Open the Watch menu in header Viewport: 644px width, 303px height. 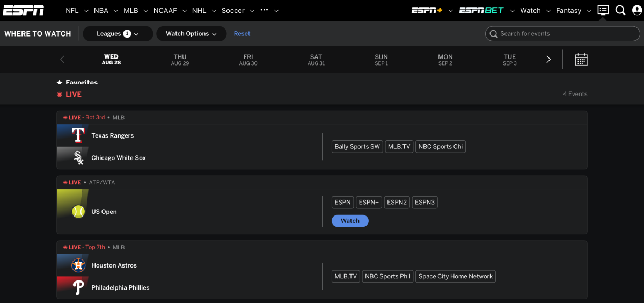click(530, 10)
